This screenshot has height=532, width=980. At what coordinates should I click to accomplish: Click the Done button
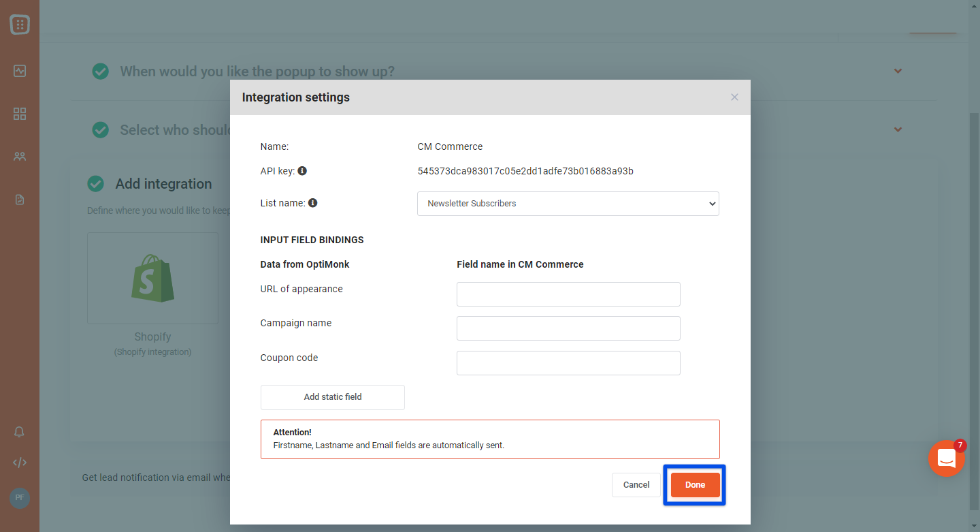(x=695, y=485)
